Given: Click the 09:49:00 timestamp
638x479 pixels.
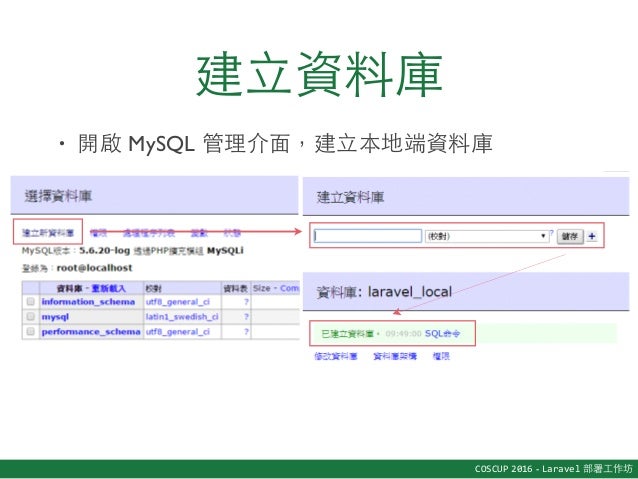Looking at the screenshot, I should pos(403,334).
